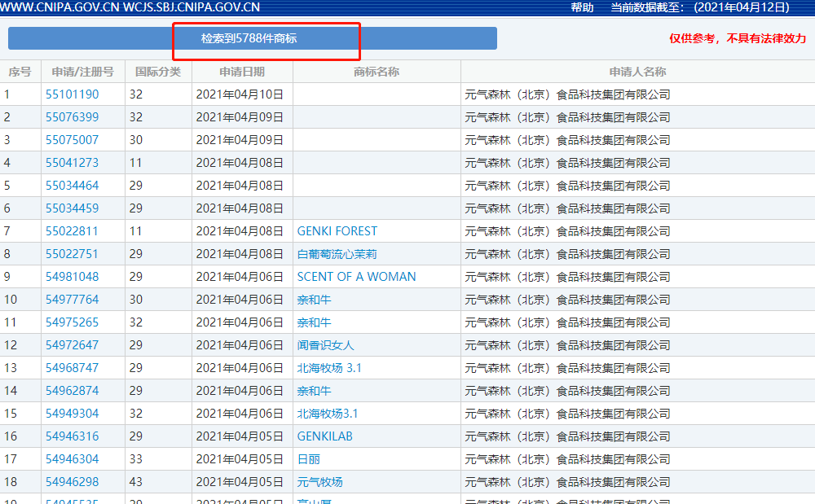The height and width of the screenshot is (504, 815).
Task: Select date 2021年04月10日 in row 1
Action: click(x=240, y=94)
